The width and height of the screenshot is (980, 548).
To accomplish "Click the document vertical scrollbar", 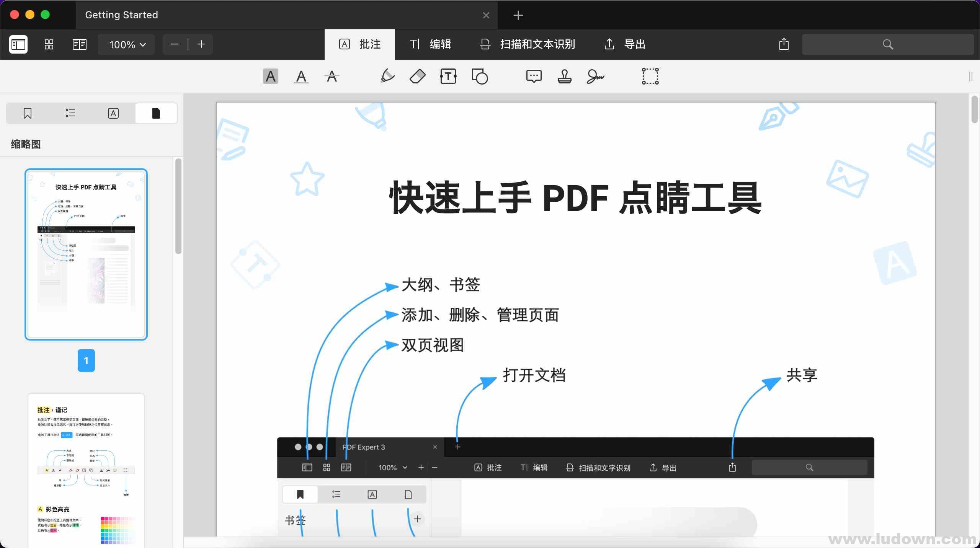I will pyautogui.click(x=975, y=110).
